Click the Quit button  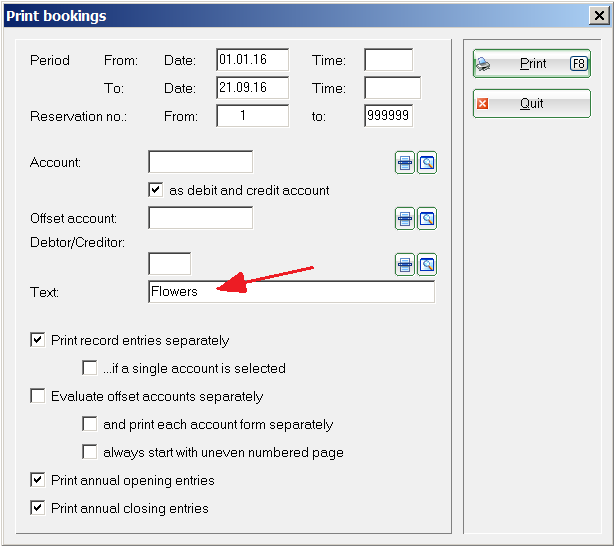click(x=531, y=103)
